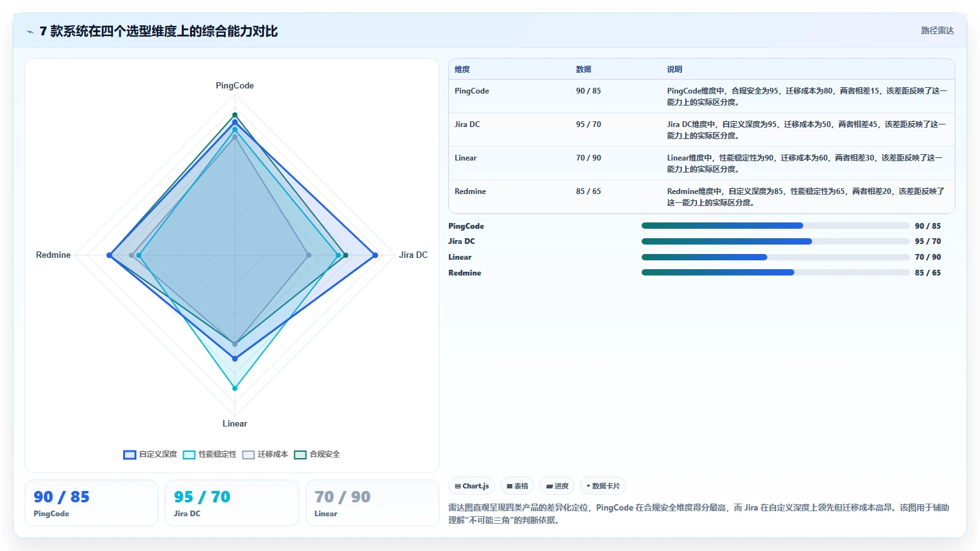Image resolution: width=980 pixels, height=551 pixels.
Task: Click the 雷达图直观呈现 summary paragraph
Action: tap(699, 514)
